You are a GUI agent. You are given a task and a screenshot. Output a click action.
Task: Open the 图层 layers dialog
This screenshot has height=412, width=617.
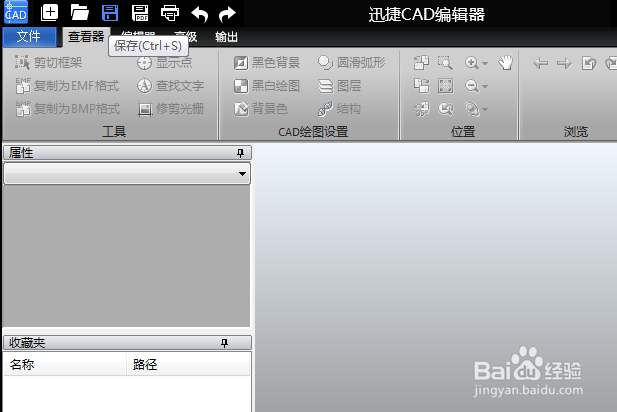tap(339, 85)
